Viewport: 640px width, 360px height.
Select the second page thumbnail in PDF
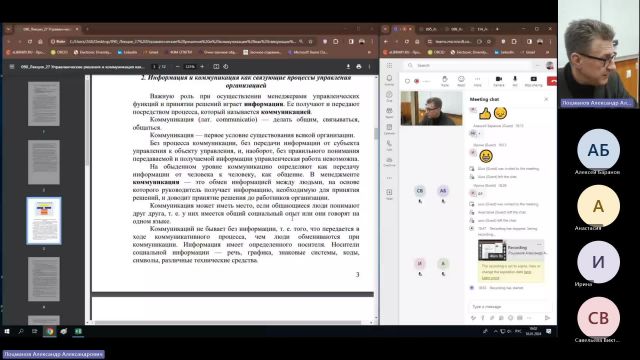click(x=44, y=162)
